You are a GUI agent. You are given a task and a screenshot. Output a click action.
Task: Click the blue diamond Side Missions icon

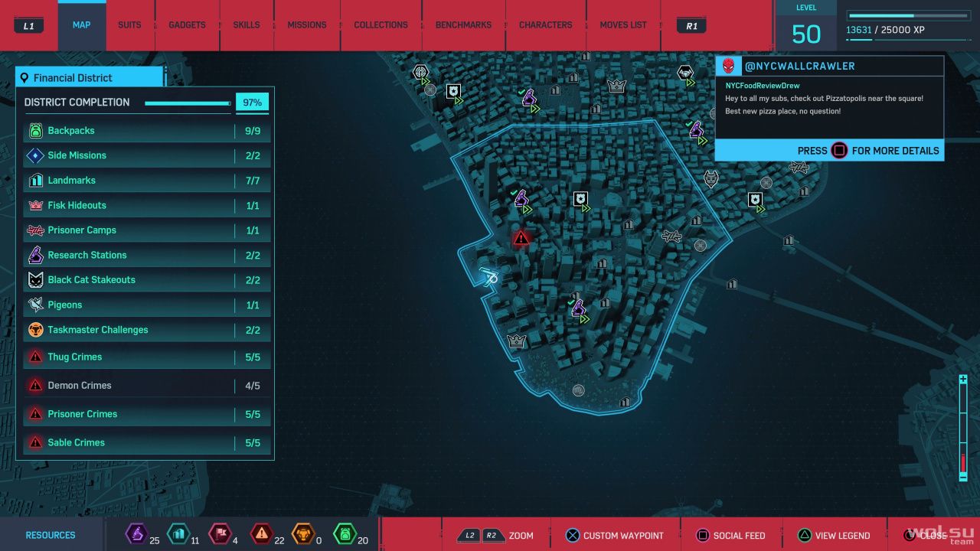(35, 155)
